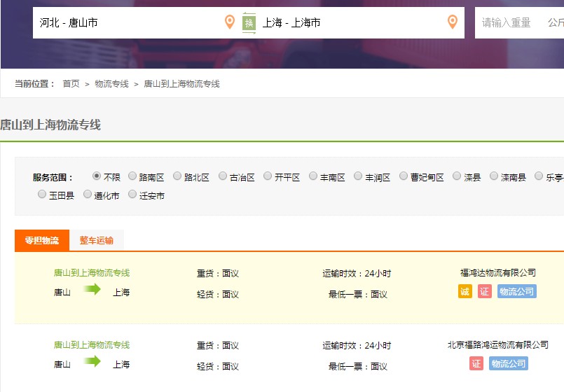Select the 遵化市 radio button

point(87,194)
